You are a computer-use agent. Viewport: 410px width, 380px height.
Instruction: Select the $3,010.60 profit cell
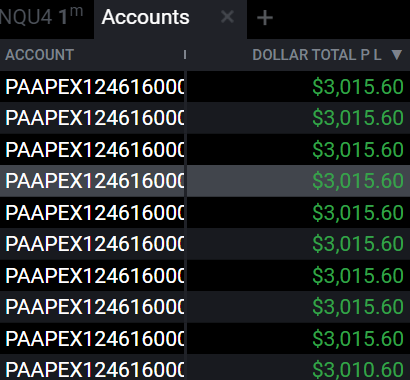[x=358, y=369]
